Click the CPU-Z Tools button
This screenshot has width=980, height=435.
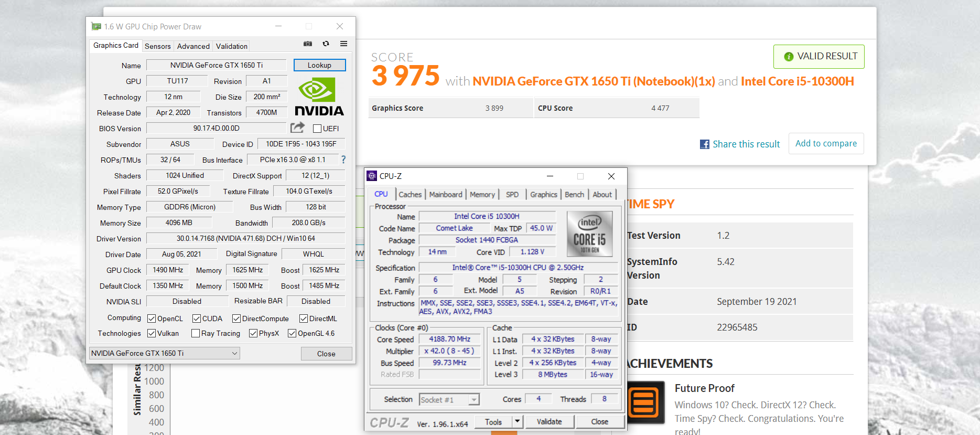click(x=493, y=421)
